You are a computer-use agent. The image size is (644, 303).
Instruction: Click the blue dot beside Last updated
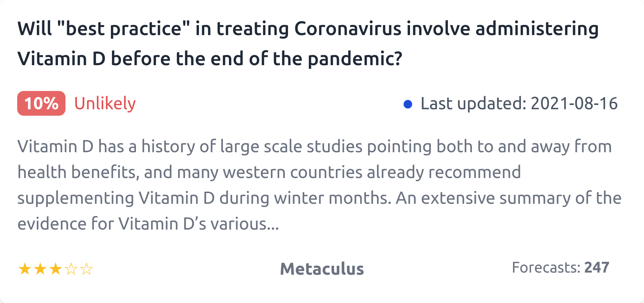(x=408, y=104)
